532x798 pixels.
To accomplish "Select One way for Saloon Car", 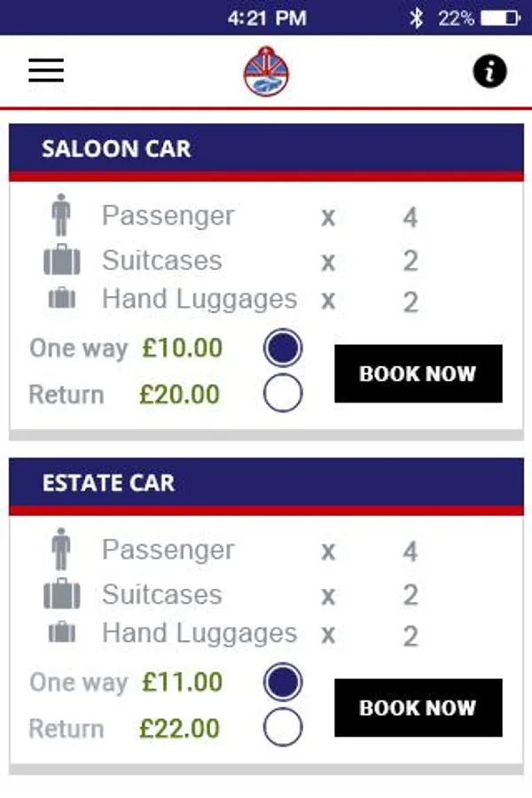I will [x=283, y=348].
